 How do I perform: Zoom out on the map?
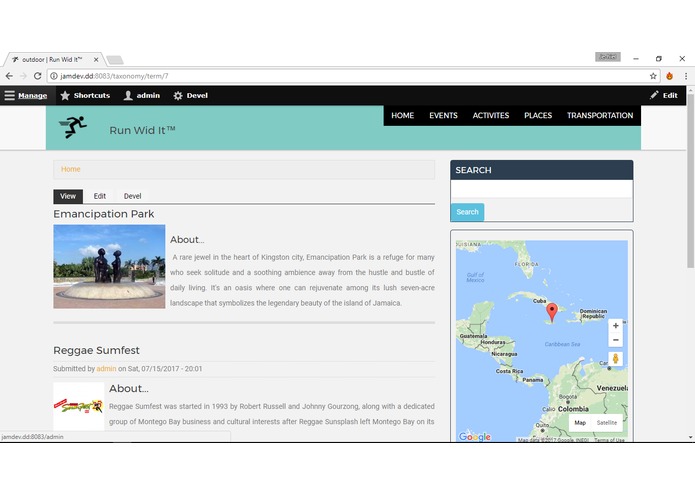(615, 340)
